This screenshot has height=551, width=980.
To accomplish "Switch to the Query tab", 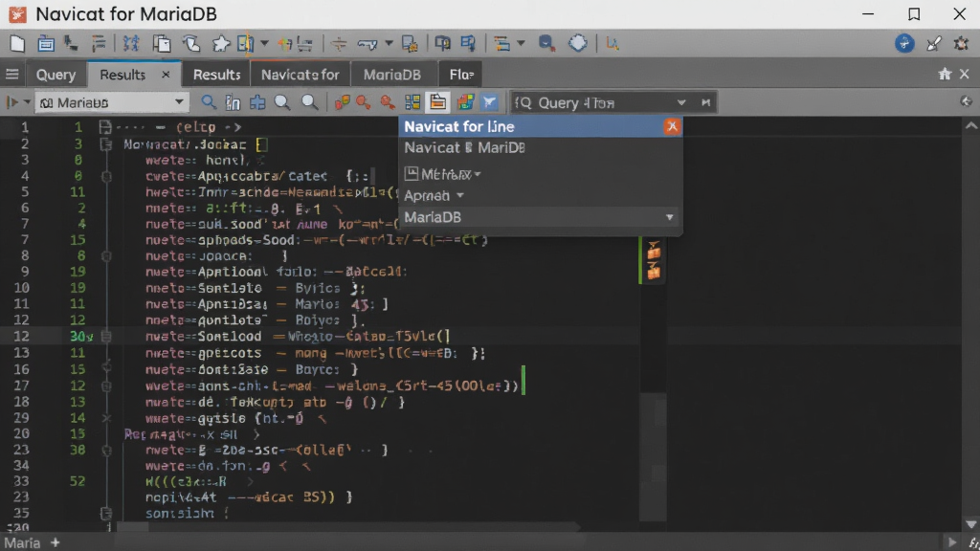I will (x=56, y=75).
